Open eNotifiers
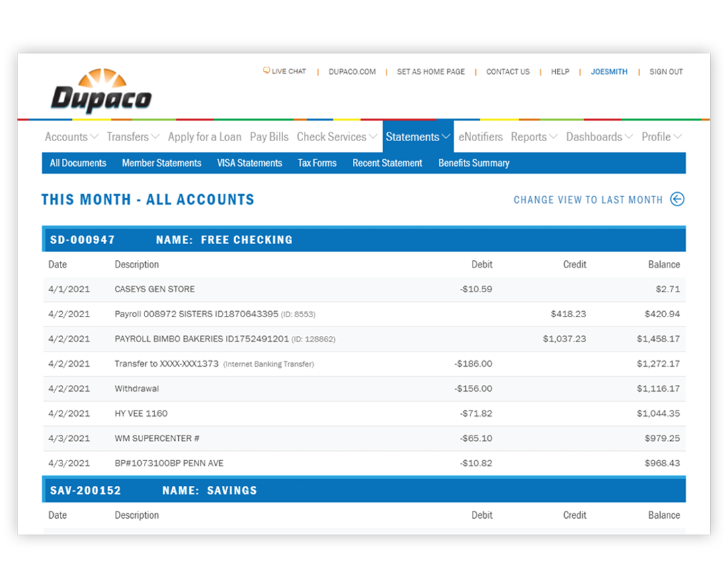 pos(481,137)
